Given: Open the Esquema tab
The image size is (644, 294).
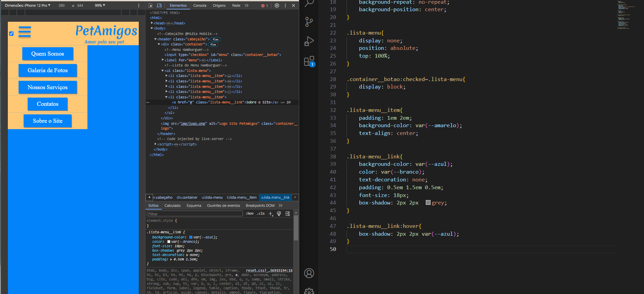Looking at the screenshot, I should pos(194,205).
